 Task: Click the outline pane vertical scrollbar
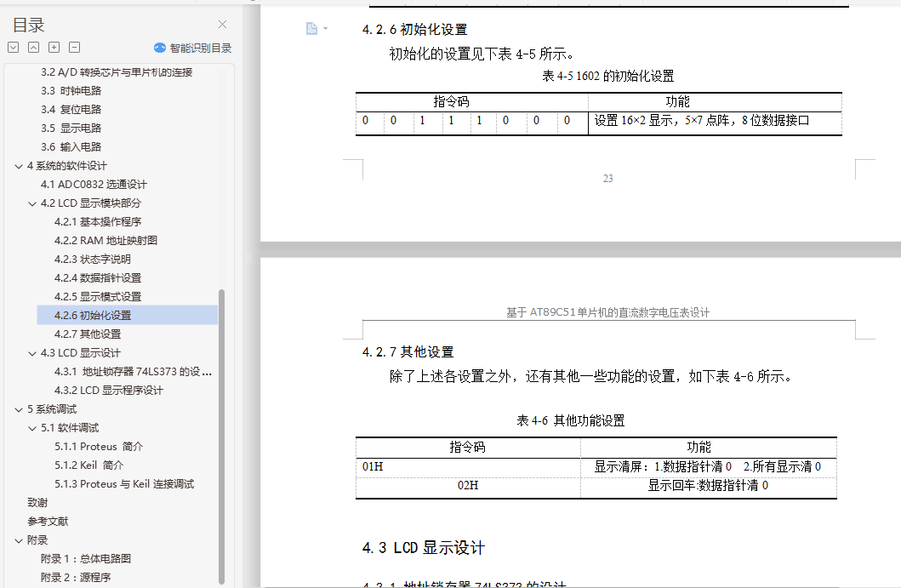click(222, 437)
